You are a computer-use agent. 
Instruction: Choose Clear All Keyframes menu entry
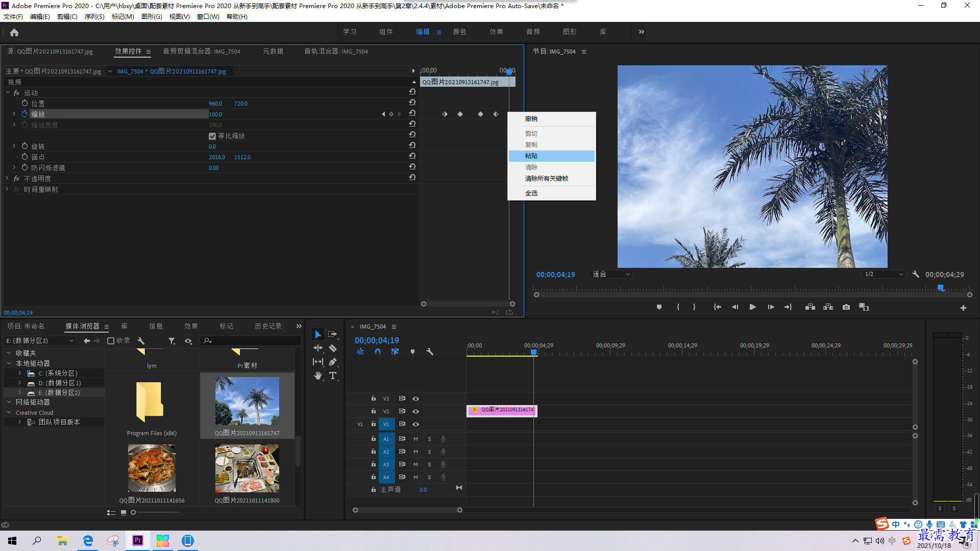[552, 179]
